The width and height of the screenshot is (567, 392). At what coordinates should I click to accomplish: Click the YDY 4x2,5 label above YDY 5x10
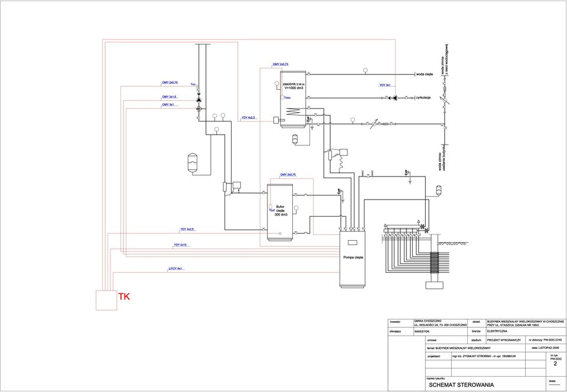(x=187, y=229)
